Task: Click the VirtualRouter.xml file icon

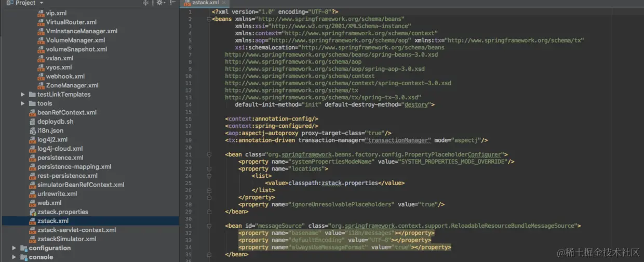Action: 41,22
